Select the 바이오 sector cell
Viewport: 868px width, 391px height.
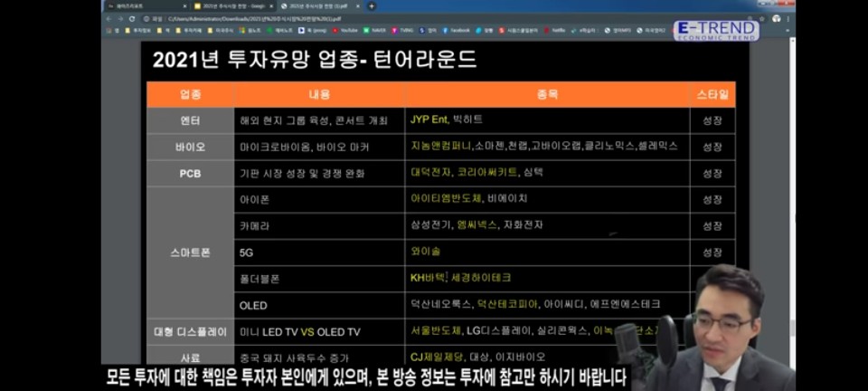(x=191, y=147)
